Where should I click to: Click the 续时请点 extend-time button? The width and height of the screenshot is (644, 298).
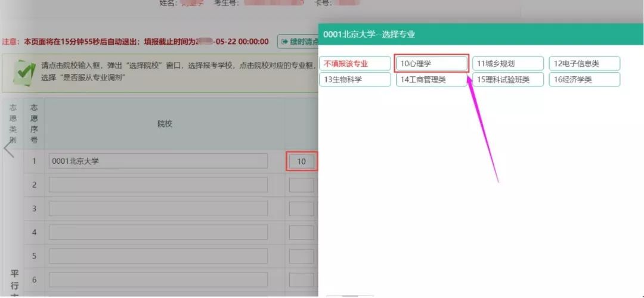click(x=298, y=42)
